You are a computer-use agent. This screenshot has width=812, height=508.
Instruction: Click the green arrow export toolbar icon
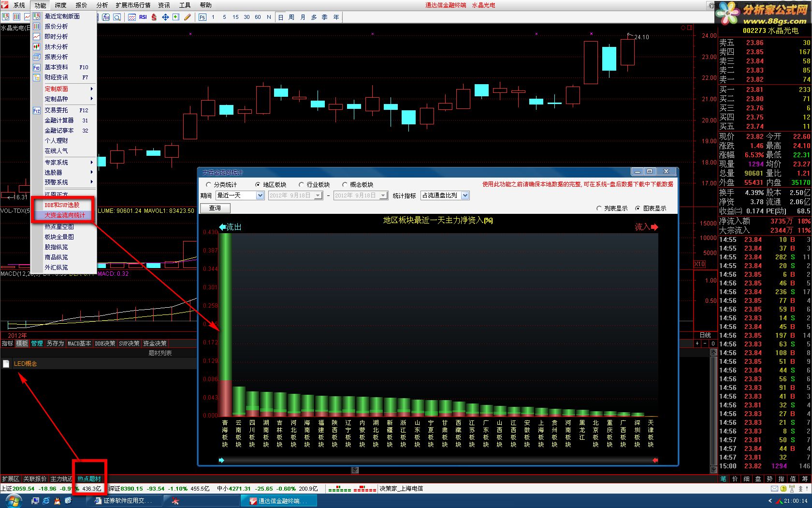[176, 17]
